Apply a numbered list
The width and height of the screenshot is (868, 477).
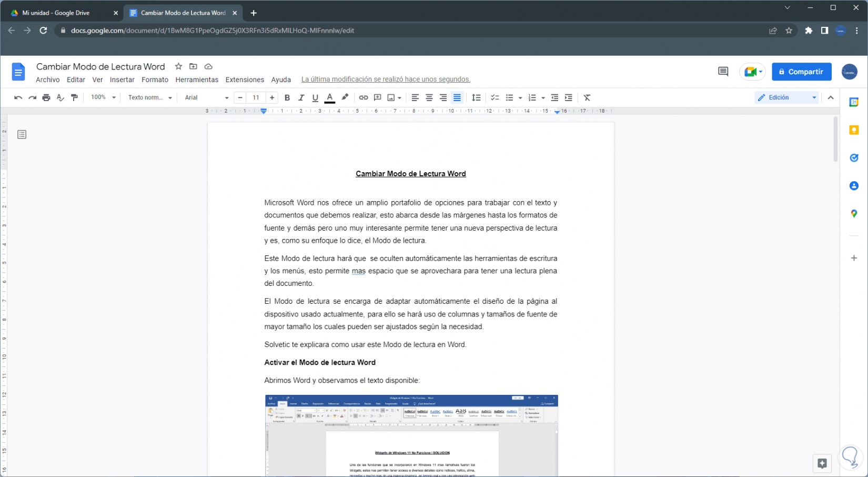point(532,97)
